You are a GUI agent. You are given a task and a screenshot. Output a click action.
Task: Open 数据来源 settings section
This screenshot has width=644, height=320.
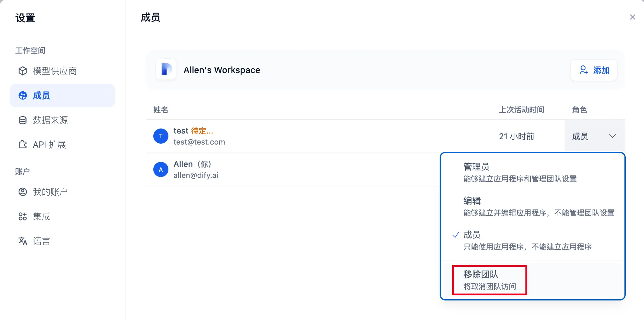coord(50,120)
